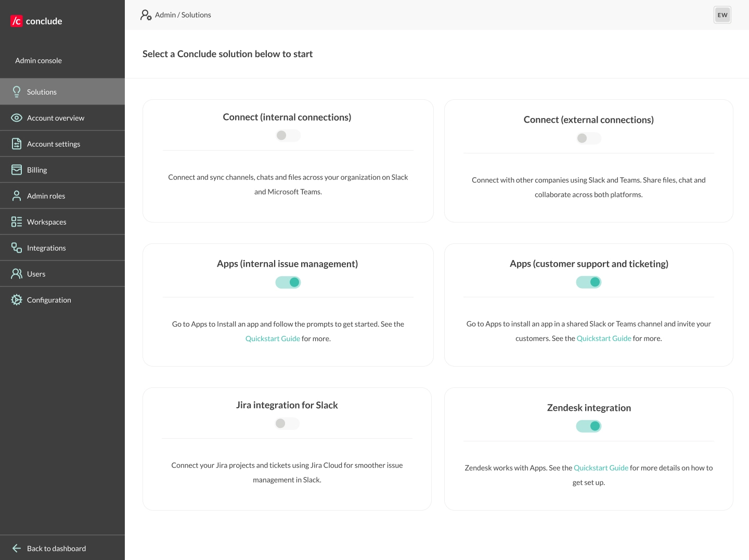Open the EW user avatar menu
The height and width of the screenshot is (560, 749).
pos(722,15)
